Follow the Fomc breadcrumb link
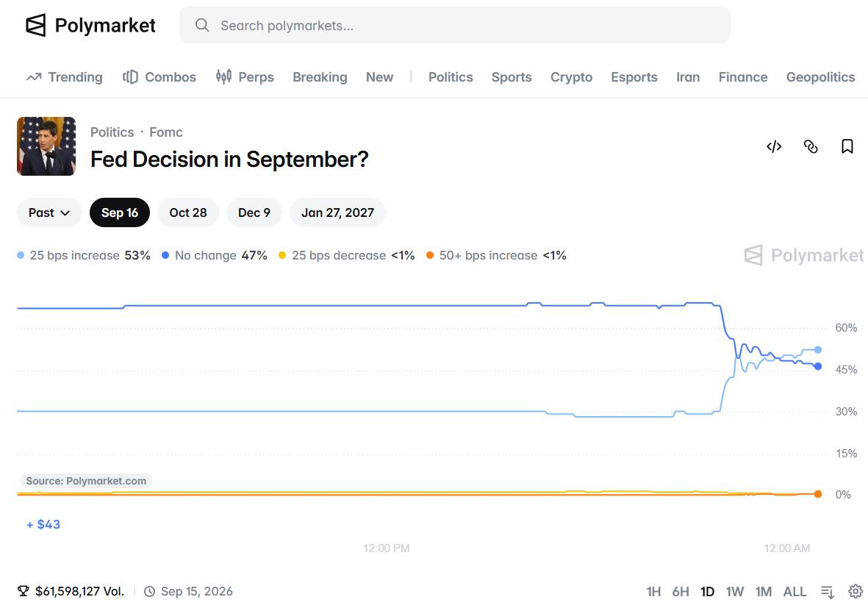Image resolution: width=868 pixels, height=608 pixels. 166,132
